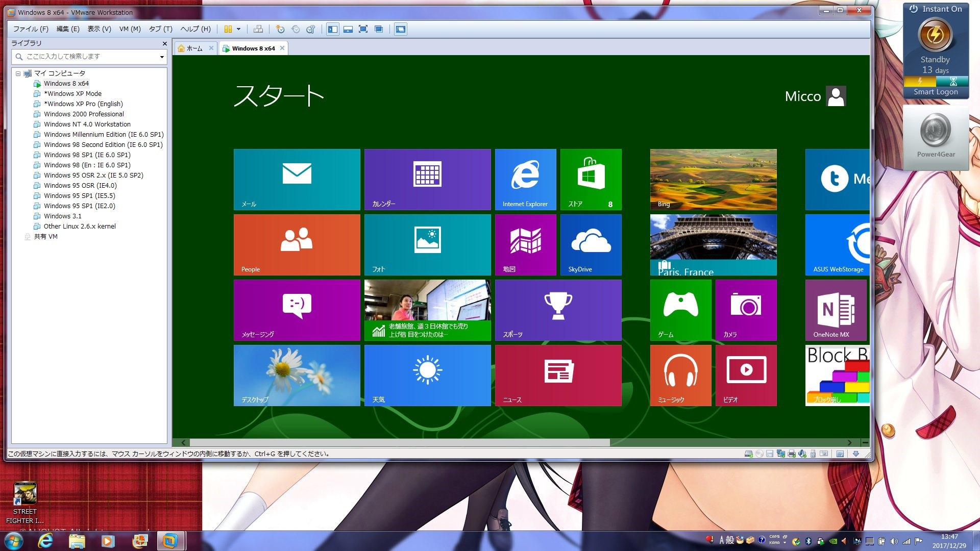Image resolution: width=980 pixels, height=551 pixels.
Task: Collapse the マイ コンピュータ tree node
Action: pyautogui.click(x=18, y=73)
